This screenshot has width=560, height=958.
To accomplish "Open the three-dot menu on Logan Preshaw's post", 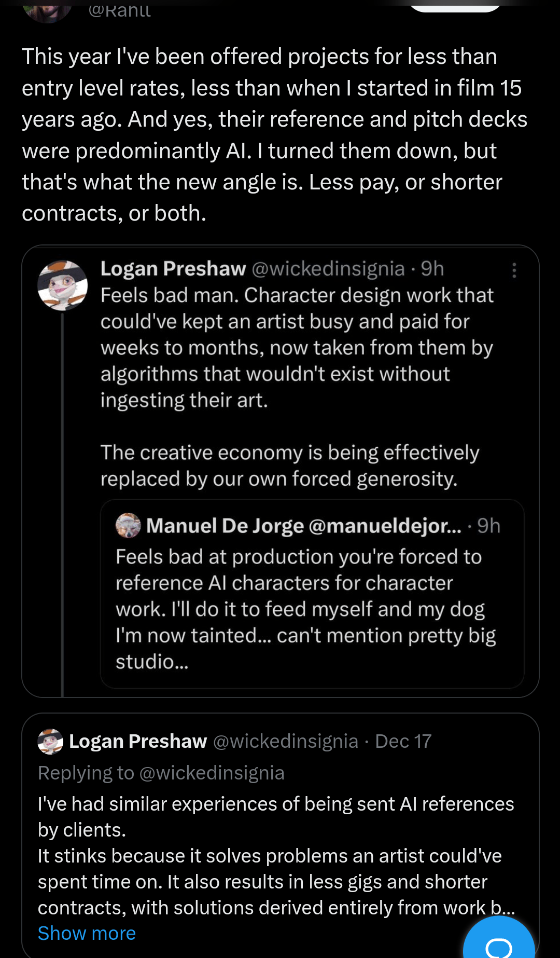I will point(514,270).
